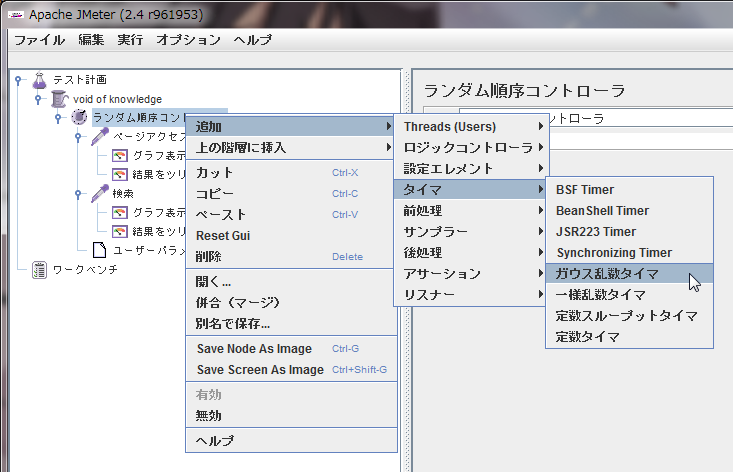The width and height of the screenshot is (733, 472).
Task: Click the 検索 sampler pipette icon
Action: (100, 193)
